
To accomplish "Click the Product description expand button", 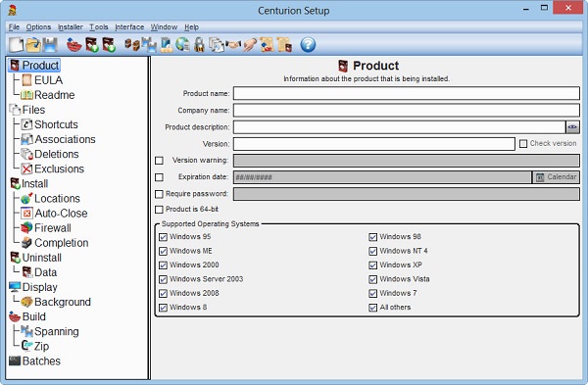I will 572,127.
